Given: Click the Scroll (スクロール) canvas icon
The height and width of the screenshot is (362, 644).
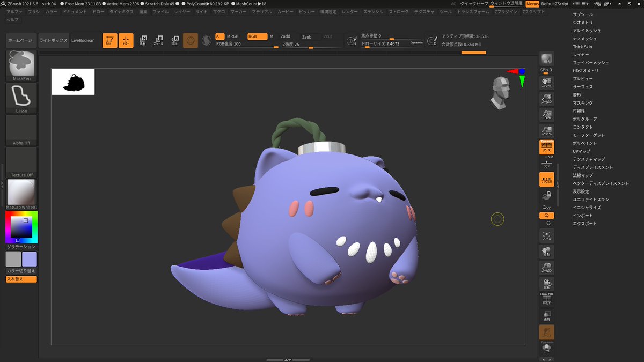Looking at the screenshot, I should coord(546,82).
